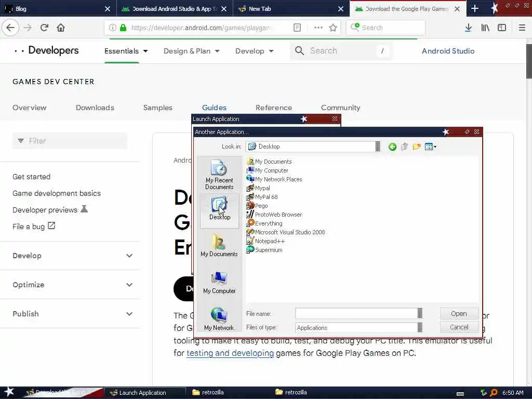Select the Mypal shortcut in file list
The width and height of the screenshot is (532, 399).
coord(259,188)
